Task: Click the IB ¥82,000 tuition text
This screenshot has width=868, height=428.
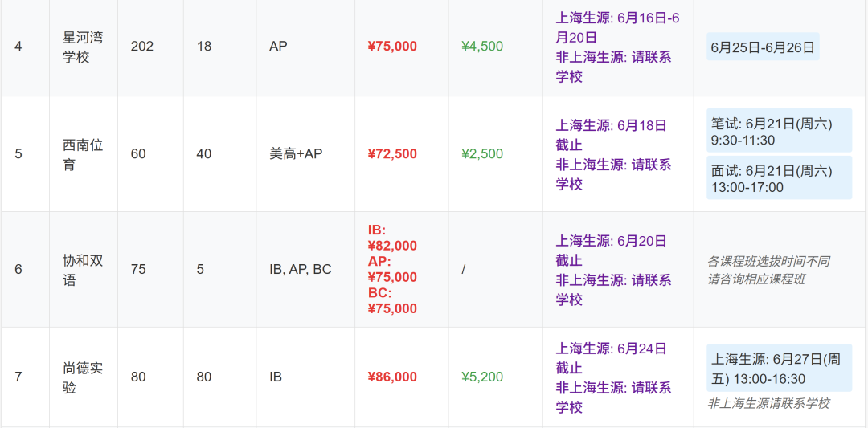Action: (x=392, y=237)
